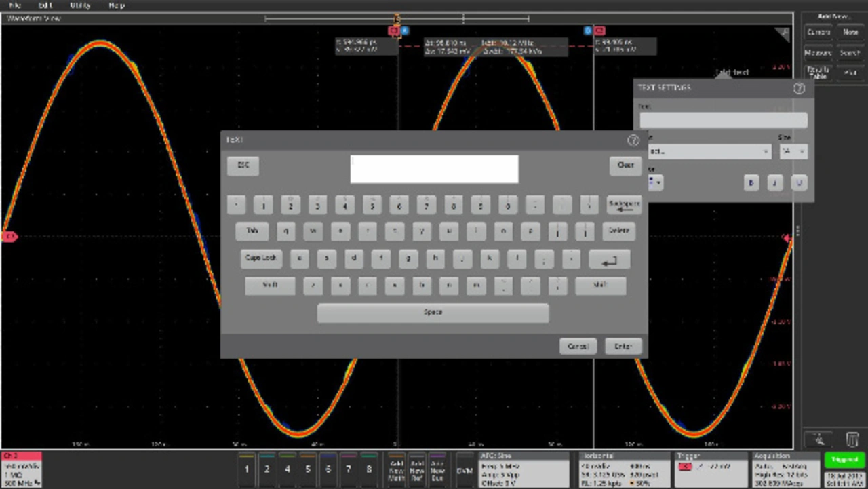Open the DVM button in bottom bar
The height and width of the screenshot is (489, 868).
465,468
